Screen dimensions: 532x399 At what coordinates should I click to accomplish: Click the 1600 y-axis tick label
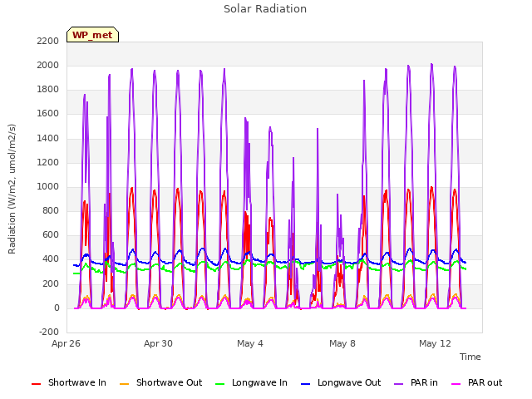click(x=48, y=114)
